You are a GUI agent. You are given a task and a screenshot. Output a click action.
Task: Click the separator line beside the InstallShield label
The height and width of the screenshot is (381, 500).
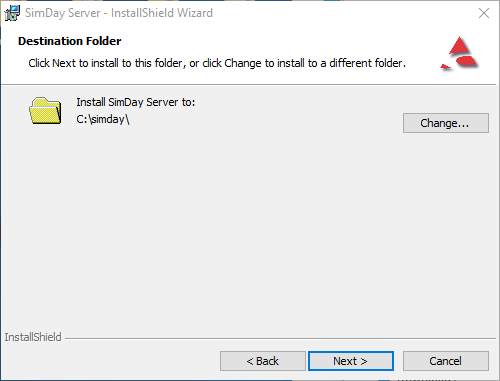coord(280,339)
